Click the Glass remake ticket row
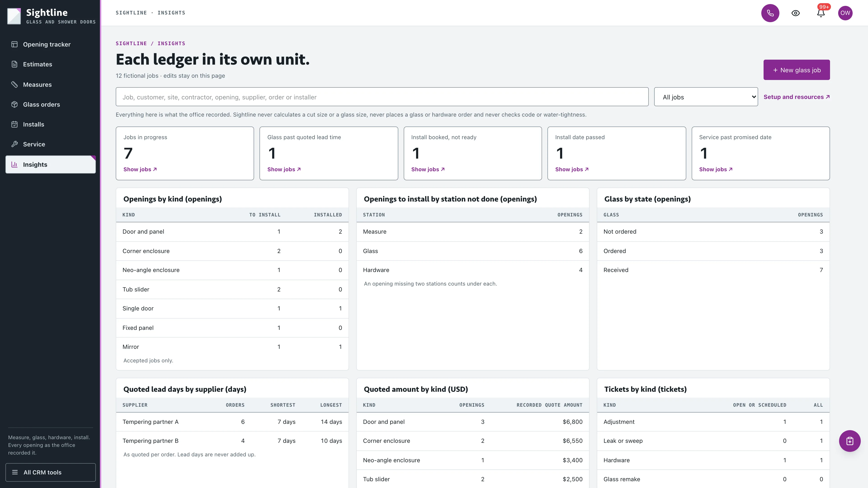The height and width of the screenshot is (488, 868). (713, 479)
